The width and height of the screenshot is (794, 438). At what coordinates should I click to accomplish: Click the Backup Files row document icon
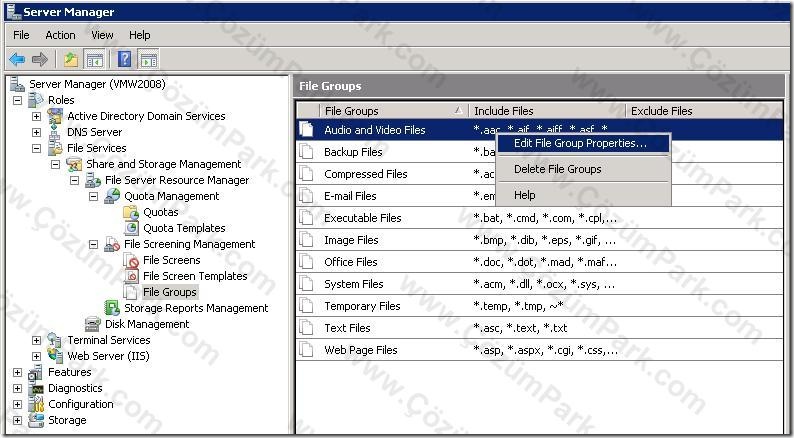pyautogui.click(x=306, y=152)
